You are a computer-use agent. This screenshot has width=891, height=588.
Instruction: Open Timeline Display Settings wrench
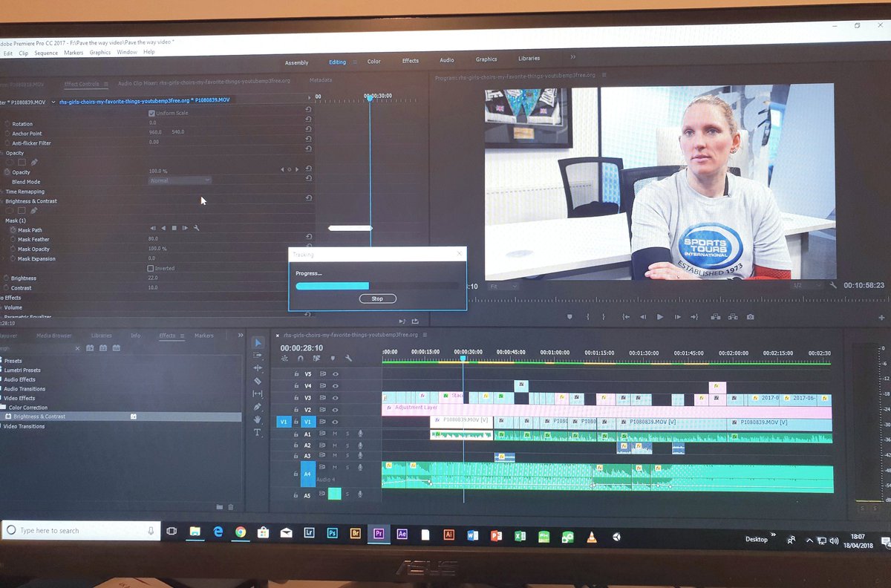pos(348,358)
